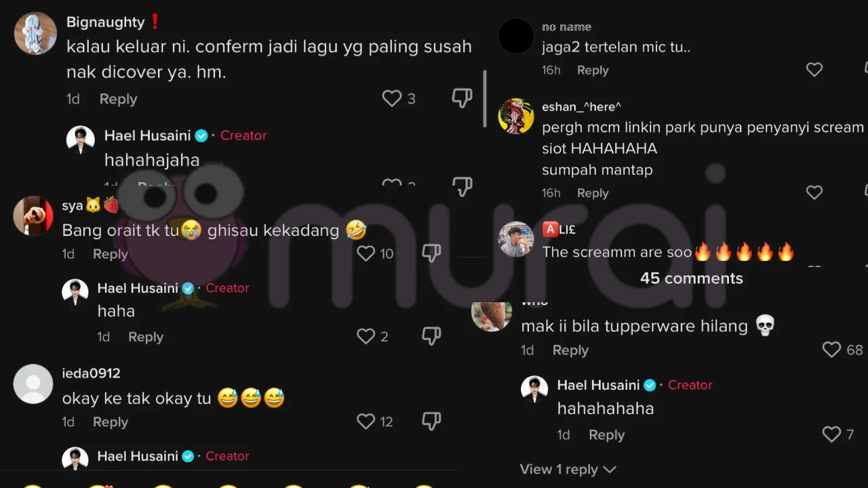Open ieda0912's default avatar profile
868x488 pixels.
(33, 384)
